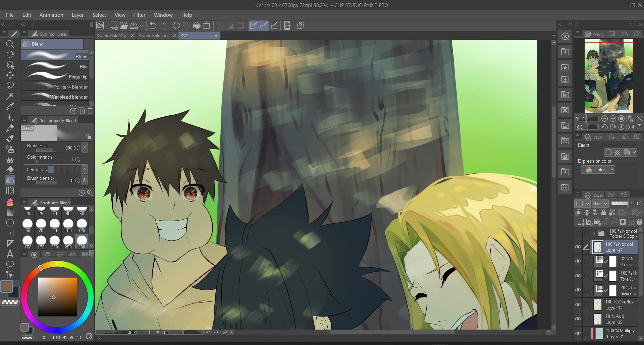Choose brush size preset 80
Viewport: 644px width, 345px height.
[x=54, y=225]
